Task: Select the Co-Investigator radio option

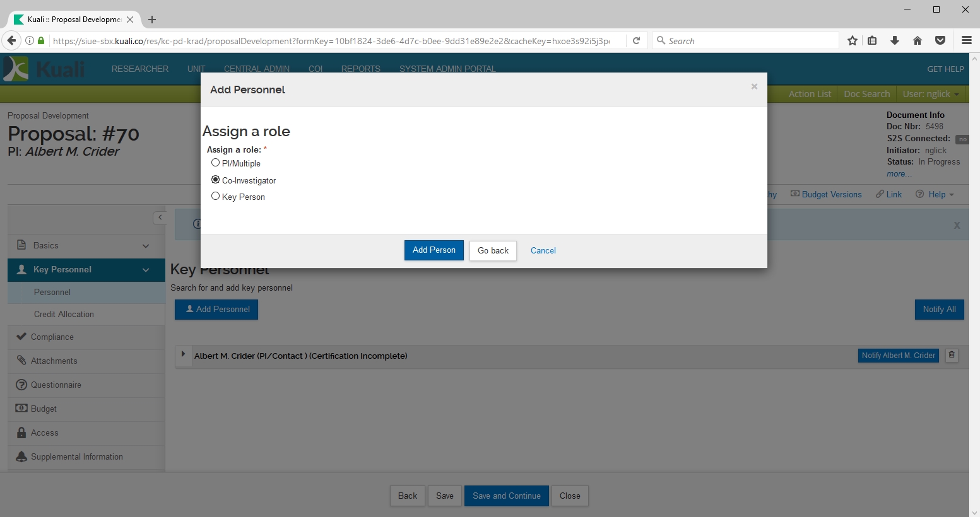Action: (216, 180)
